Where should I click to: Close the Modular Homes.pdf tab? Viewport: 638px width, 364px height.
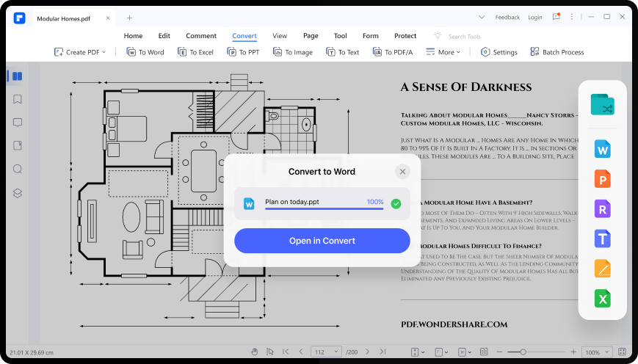click(x=108, y=18)
